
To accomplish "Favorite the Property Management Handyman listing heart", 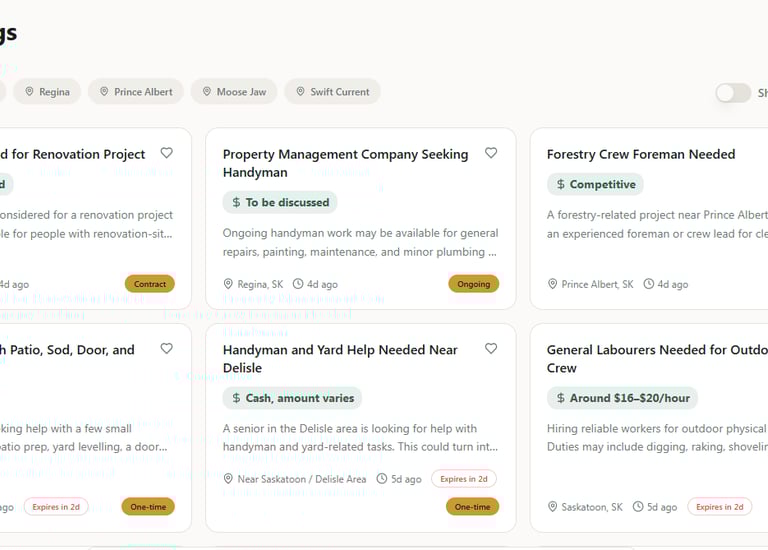I will pos(491,153).
